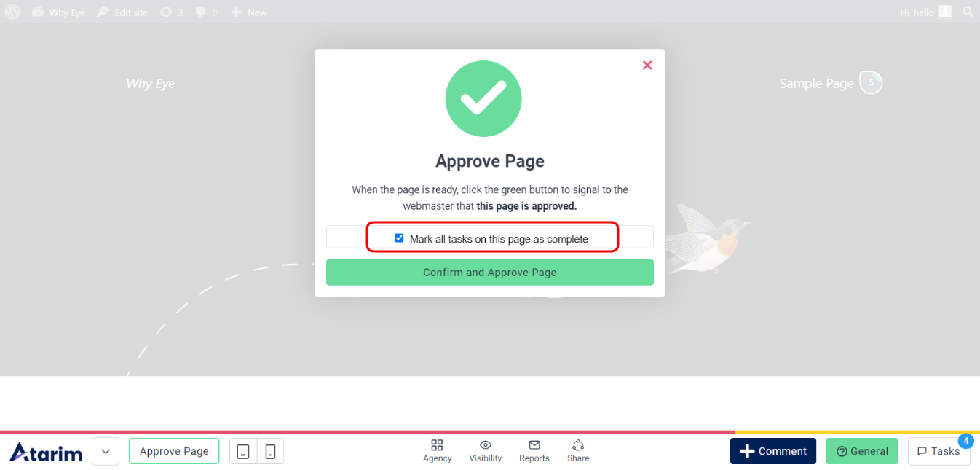This screenshot has width=980, height=470.
Task: Open the New content menu
Action: (x=248, y=12)
